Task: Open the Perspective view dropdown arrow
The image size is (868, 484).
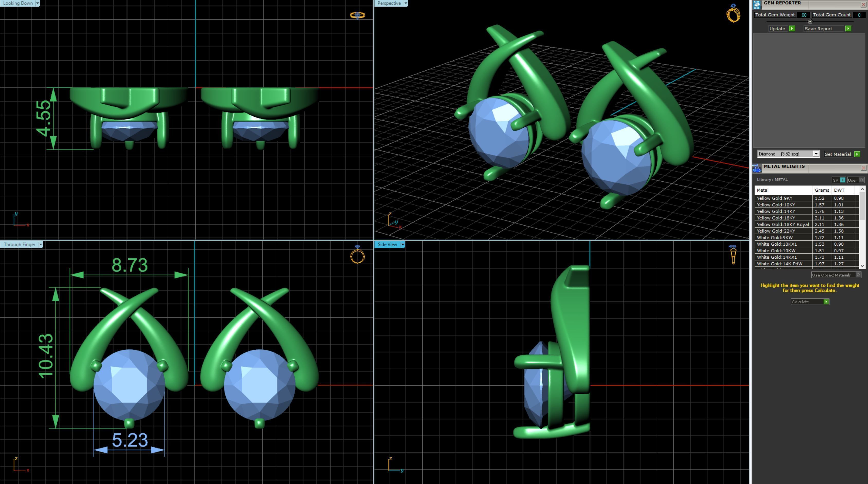Action: [x=406, y=3]
